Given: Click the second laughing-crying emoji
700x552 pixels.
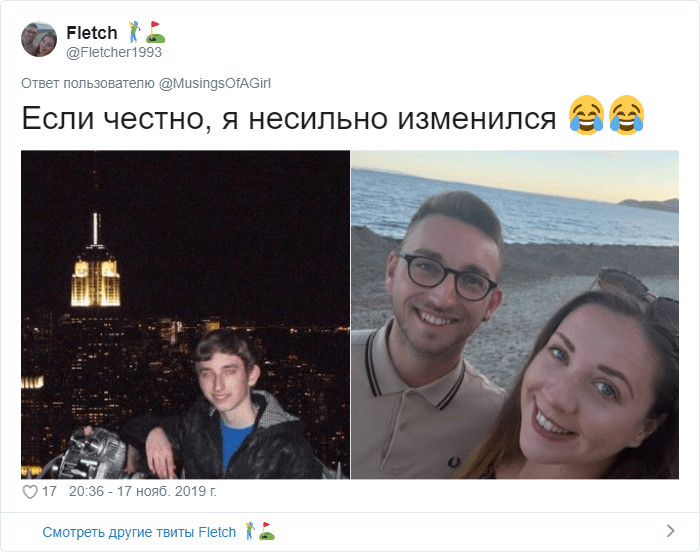Looking at the screenshot, I should pyautogui.click(x=626, y=115).
